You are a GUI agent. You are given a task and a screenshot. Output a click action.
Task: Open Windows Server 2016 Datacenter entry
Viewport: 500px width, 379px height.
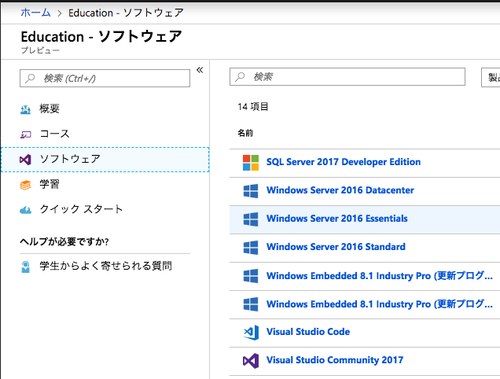tap(340, 190)
